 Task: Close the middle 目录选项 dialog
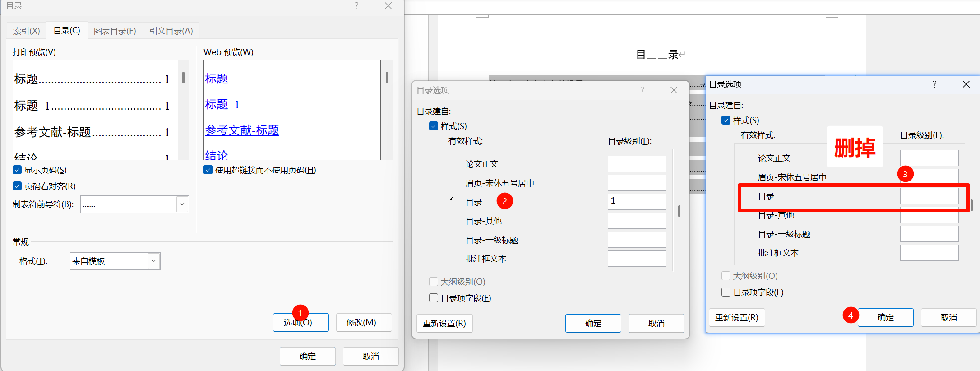pos(674,90)
